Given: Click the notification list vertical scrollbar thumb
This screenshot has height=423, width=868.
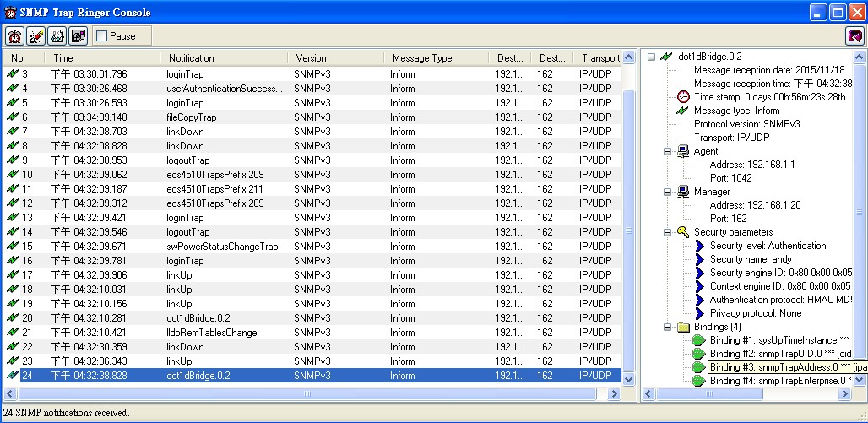Looking at the screenshot, I should pos(628,230).
